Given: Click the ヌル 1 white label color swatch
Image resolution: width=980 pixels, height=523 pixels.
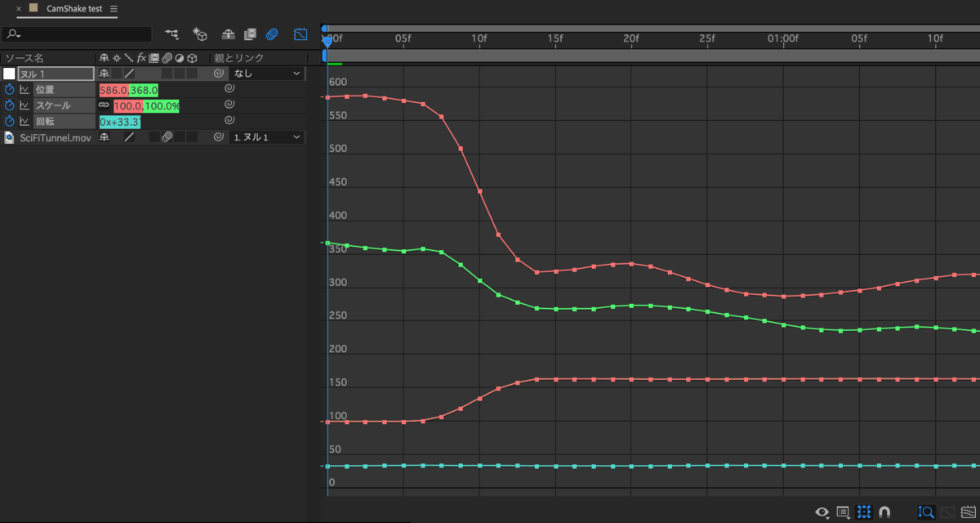Looking at the screenshot, I should coord(9,74).
